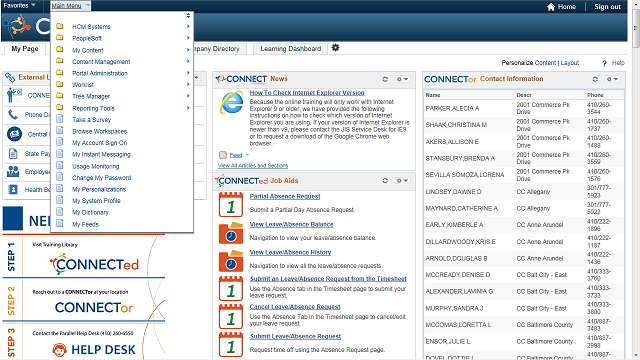Click the Name column header
This screenshot has width=640, height=360.
[433, 95]
